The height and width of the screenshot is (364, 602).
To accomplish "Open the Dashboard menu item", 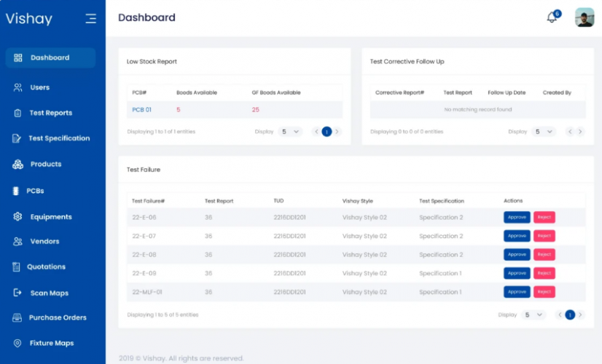I will click(50, 58).
